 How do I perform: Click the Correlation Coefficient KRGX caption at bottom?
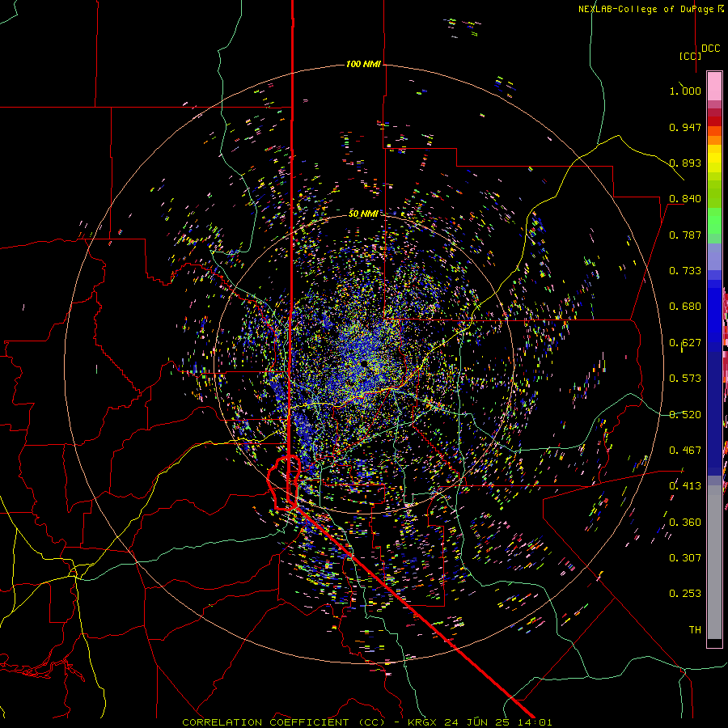pyautogui.click(x=366, y=722)
